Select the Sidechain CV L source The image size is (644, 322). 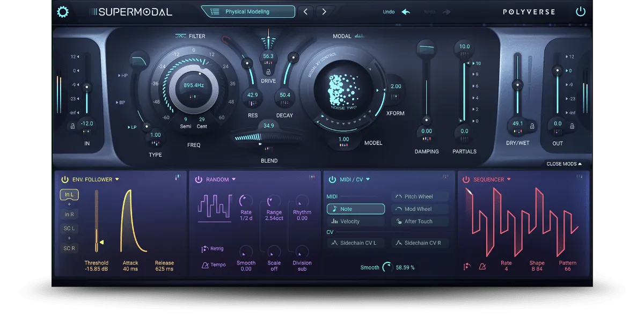356,243
